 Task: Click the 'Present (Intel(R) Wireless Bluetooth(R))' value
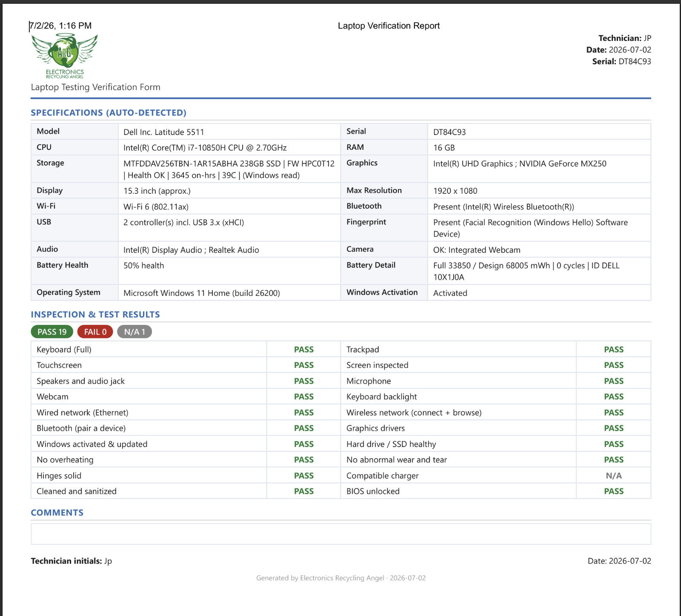tap(504, 207)
